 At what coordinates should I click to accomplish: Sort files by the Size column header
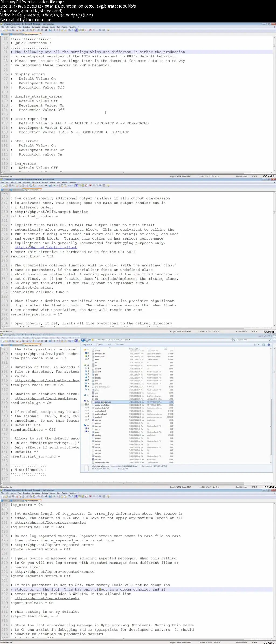(x=165, y=349)
